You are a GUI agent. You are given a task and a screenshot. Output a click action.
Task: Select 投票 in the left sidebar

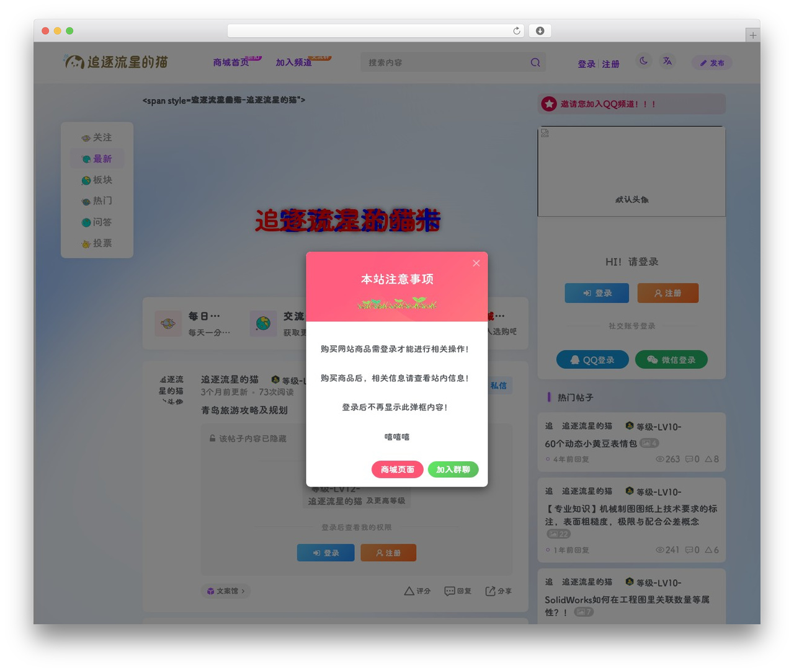coord(97,243)
